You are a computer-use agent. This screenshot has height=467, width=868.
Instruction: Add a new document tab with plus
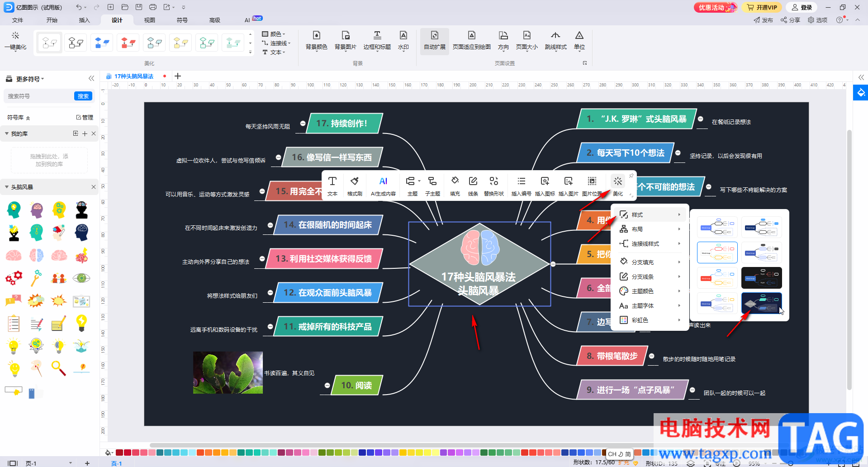(178, 76)
